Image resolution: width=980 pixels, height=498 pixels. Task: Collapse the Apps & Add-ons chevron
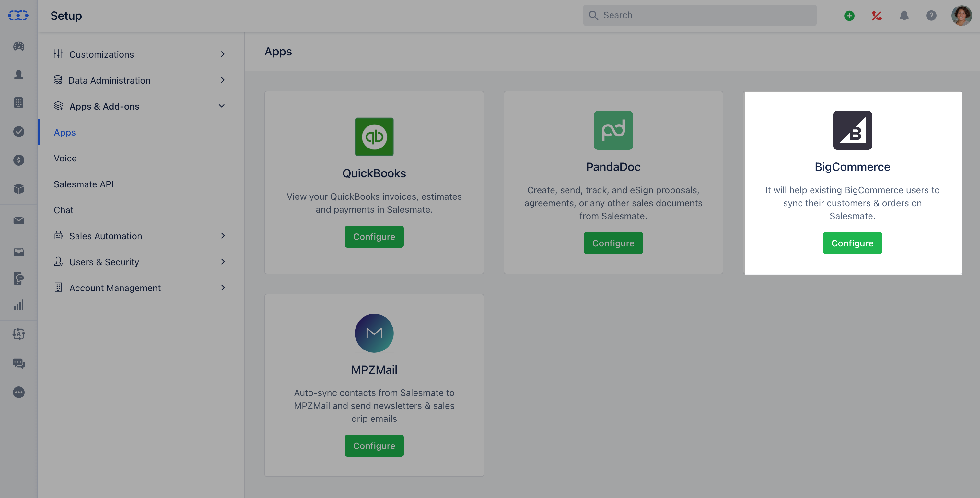point(221,106)
